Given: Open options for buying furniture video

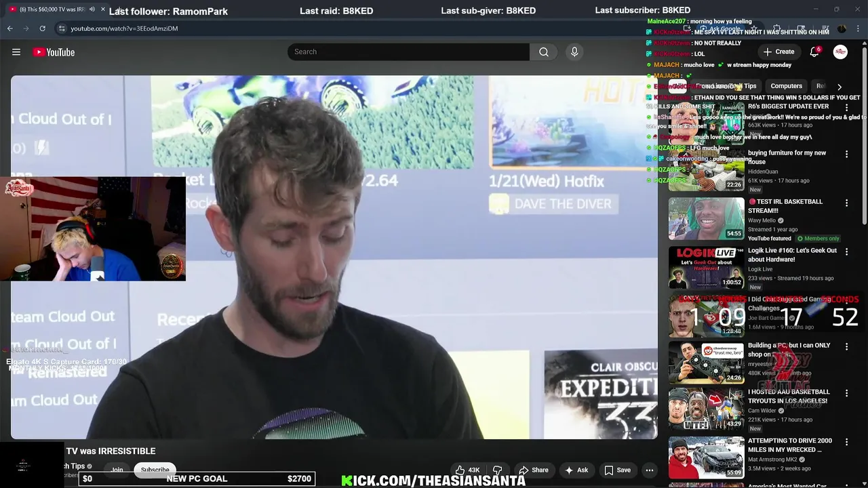Looking at the screenshot, I should pyautogui.click(x=846, y=155).
